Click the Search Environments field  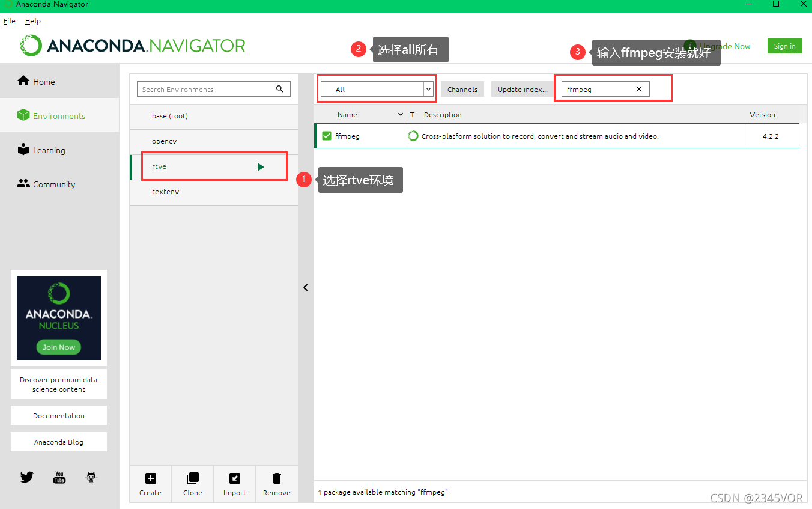tap(214, 89)
